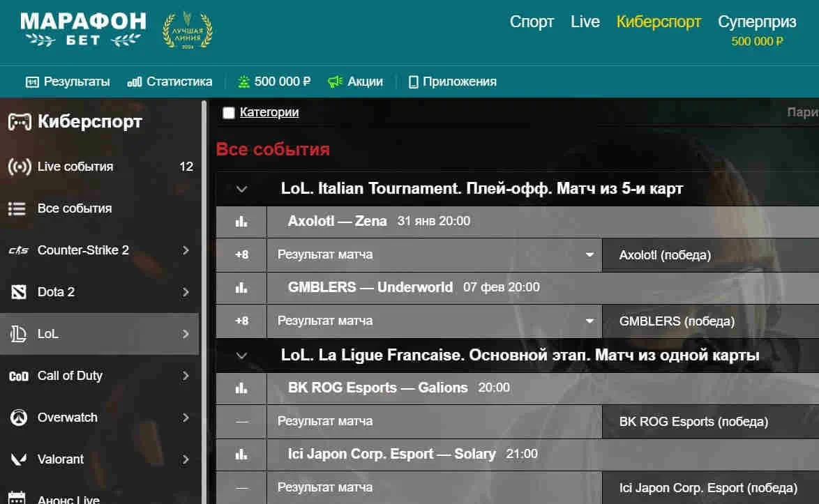Open the Ici Japon Corp. Esport — Solary match
This screenshot has height=504, width=819.
point(392,454)
